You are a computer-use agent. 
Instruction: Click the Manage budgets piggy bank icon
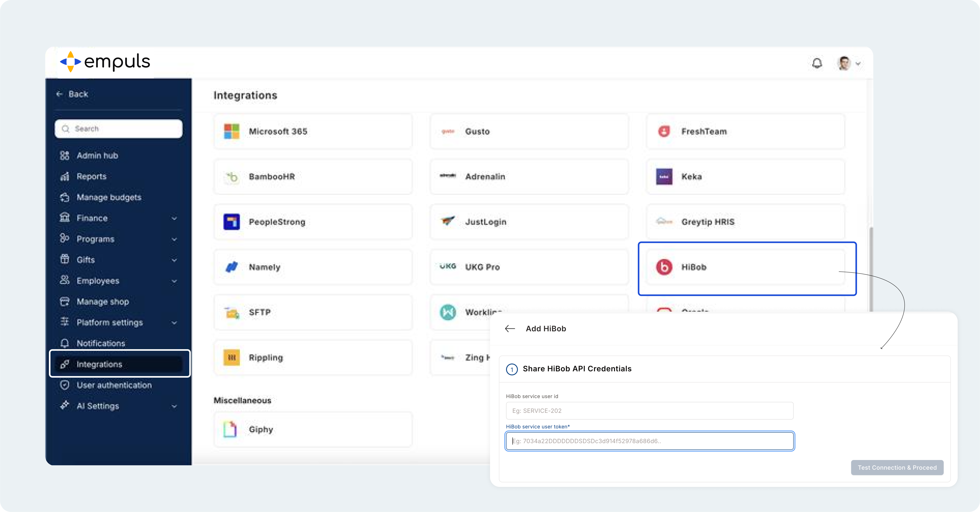[x=65, y=197]
